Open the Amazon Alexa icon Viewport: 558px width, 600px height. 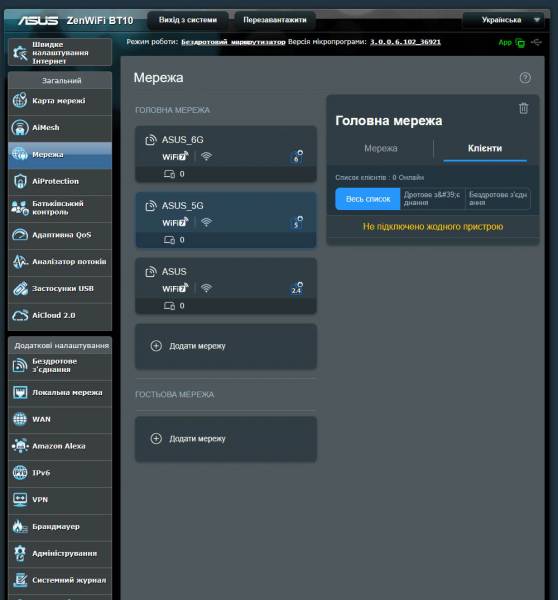tap(20, 446)
